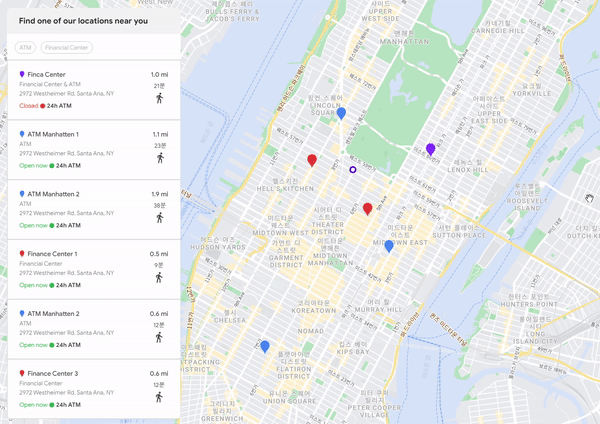Select purple map pin near Lenox Hill

(x=431, y=149)
